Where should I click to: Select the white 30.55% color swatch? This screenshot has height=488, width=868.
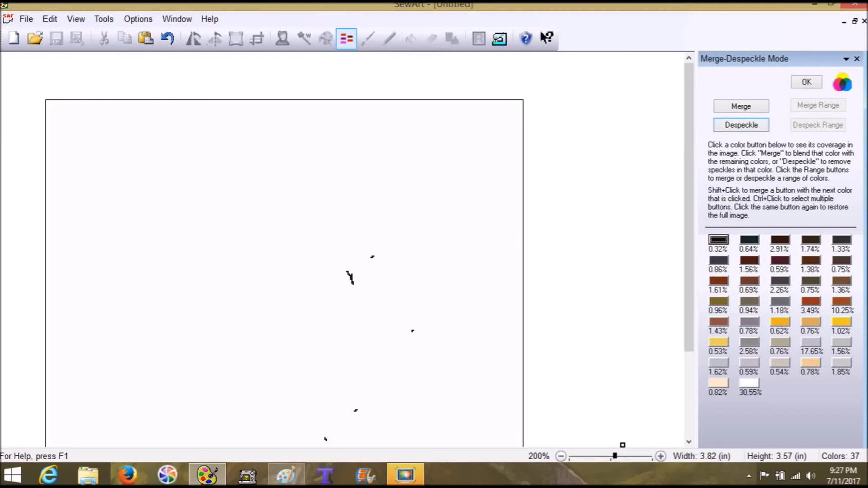(x=749, y=383)
